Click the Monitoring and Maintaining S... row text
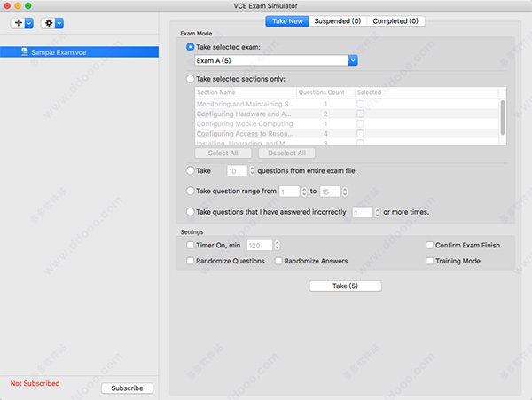Screen dimensions: 532x400 coord(245,104)
